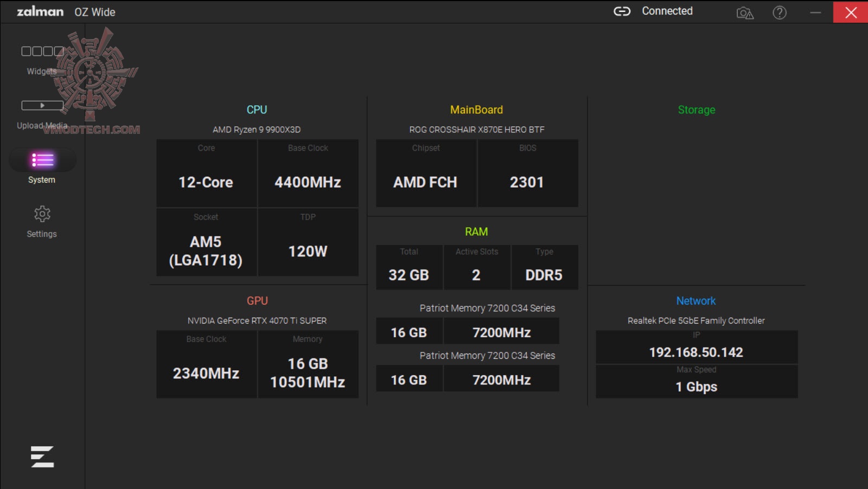This screenshot has width=868, height=489.
Task: Click the 2340MHz GPU base clock value
Action: coord(206,373)
